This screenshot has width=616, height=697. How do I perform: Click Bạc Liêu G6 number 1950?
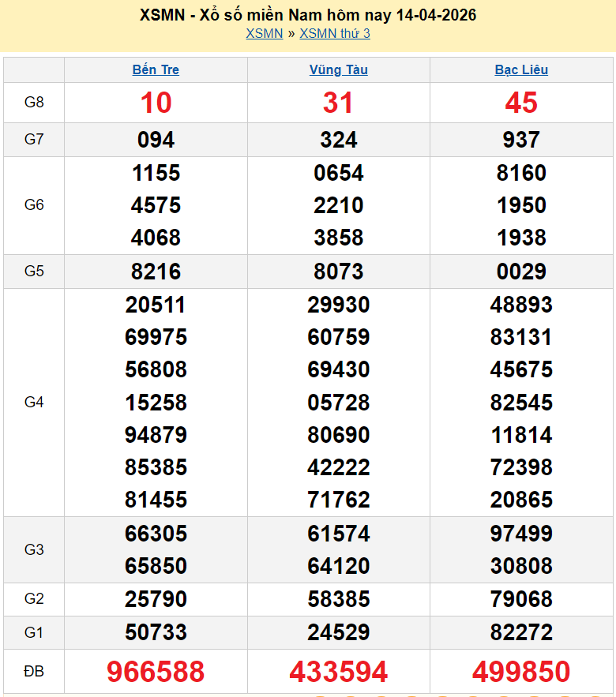521,205
